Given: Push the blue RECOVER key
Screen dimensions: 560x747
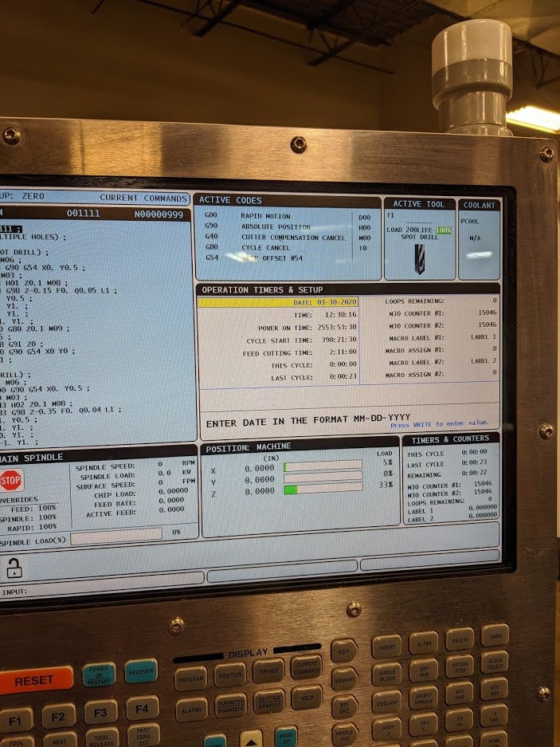Looking at the screenshot, I should 141,671.
